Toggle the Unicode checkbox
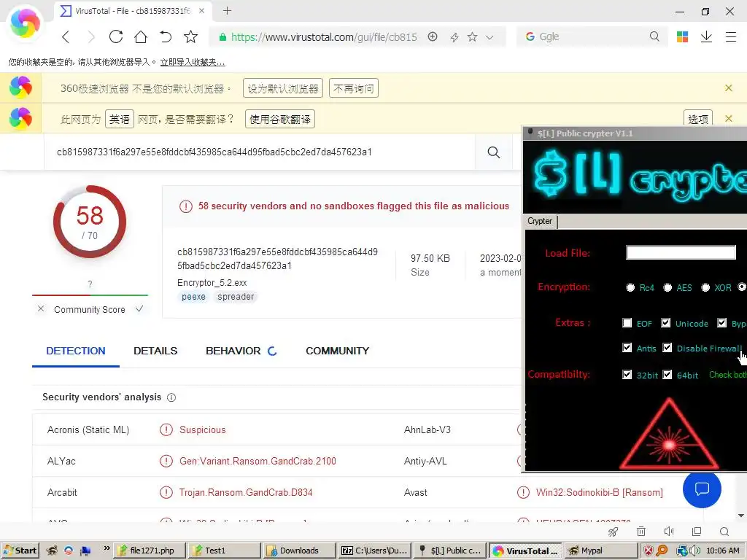Screen dimensions: 747x560 coord(665,323)
